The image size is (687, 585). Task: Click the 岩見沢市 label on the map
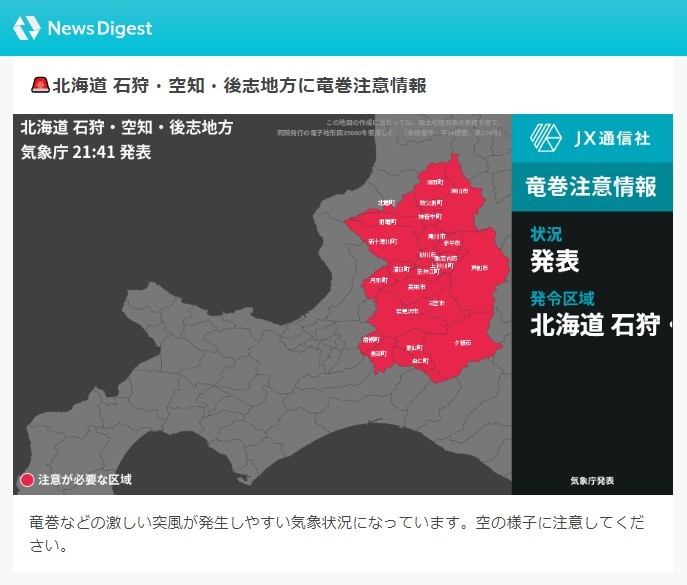(x=407, y=311)
